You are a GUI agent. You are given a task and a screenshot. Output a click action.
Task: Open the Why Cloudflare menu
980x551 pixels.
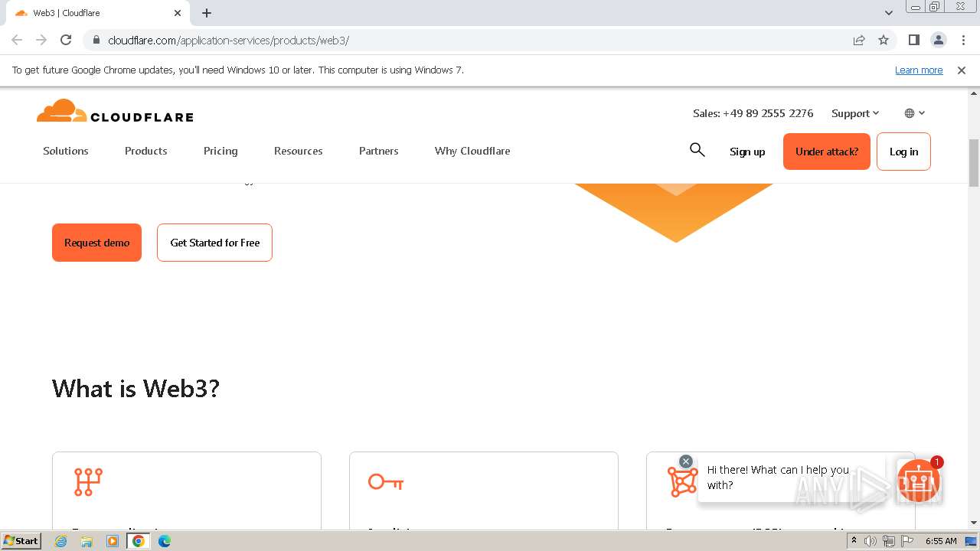point(472,151)
